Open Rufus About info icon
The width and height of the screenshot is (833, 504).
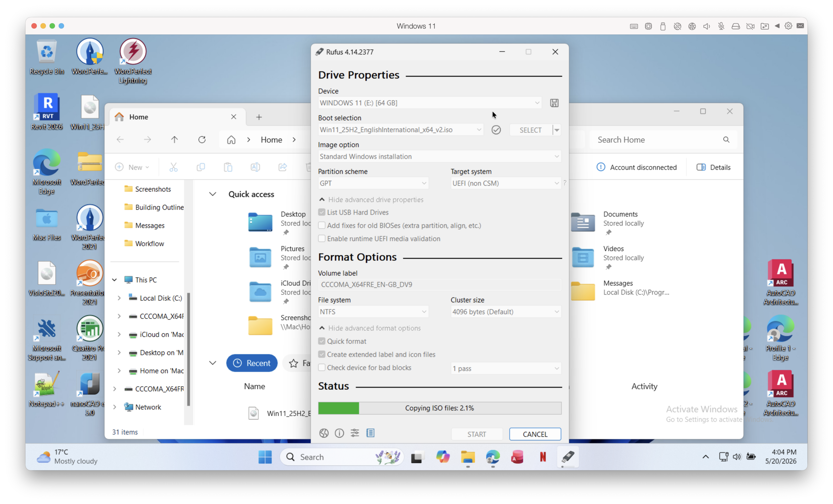click(339, 433)
